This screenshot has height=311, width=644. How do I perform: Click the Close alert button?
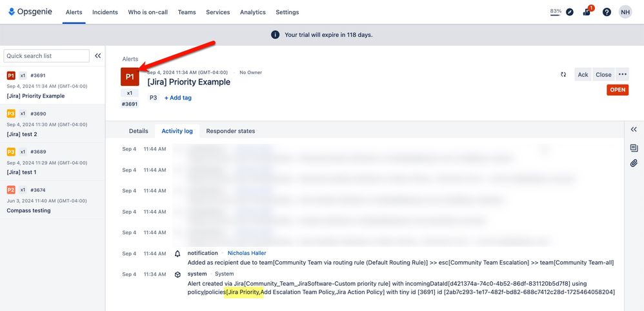click(x=603, y=75)
